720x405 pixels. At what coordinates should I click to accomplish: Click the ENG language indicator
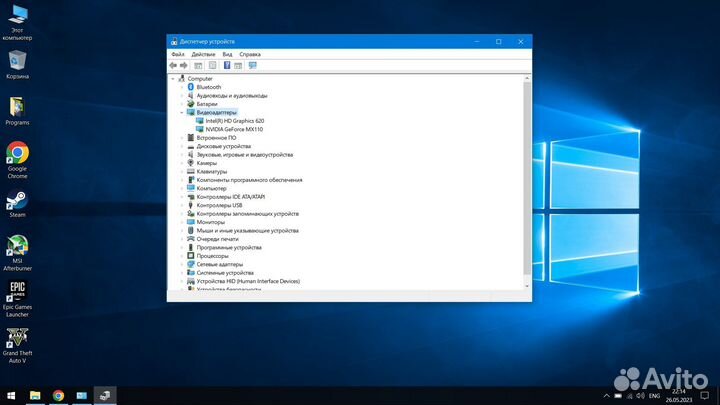(654, 396)
